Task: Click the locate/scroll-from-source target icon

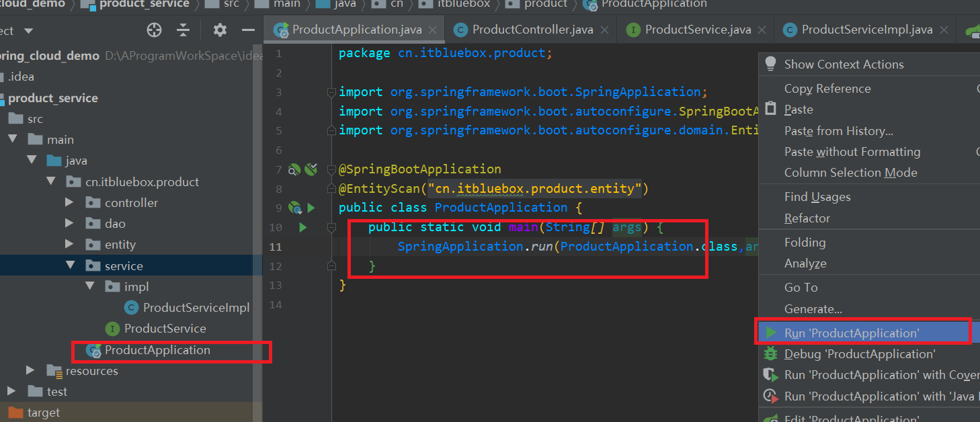Action: tap(155, 30)
